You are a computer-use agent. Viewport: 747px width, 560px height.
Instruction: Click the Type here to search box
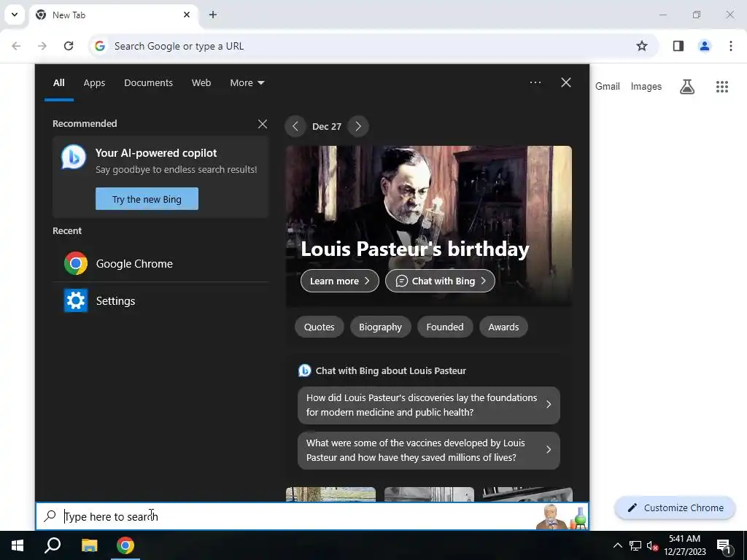tap(312, 516)
